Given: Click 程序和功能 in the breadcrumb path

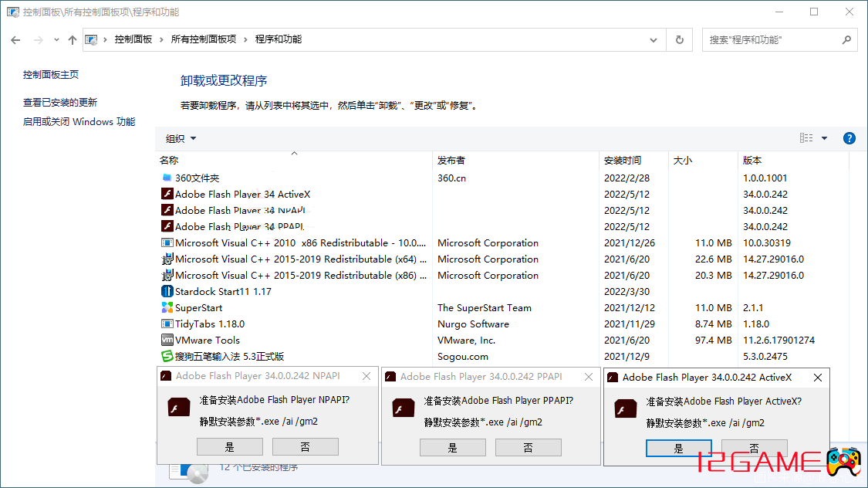Looking at the screenshot, I should (279, 39).
